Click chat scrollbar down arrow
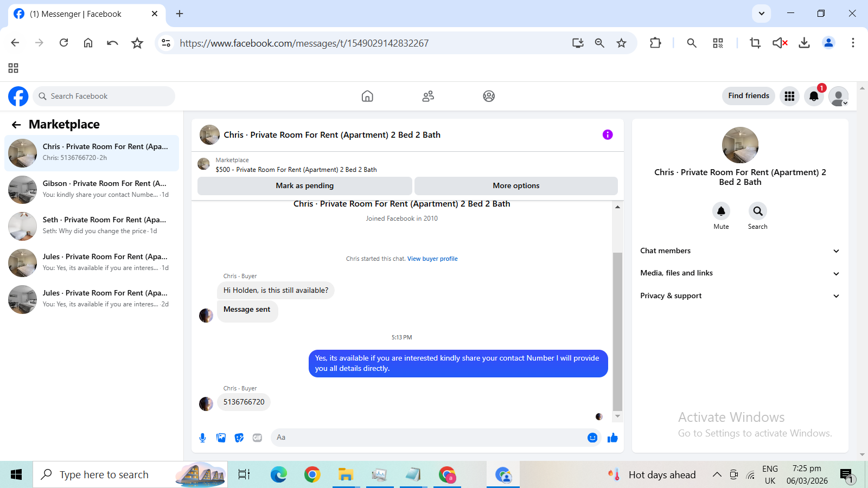The height and width of the screenshot is (488, 868). tap(617, 416)
